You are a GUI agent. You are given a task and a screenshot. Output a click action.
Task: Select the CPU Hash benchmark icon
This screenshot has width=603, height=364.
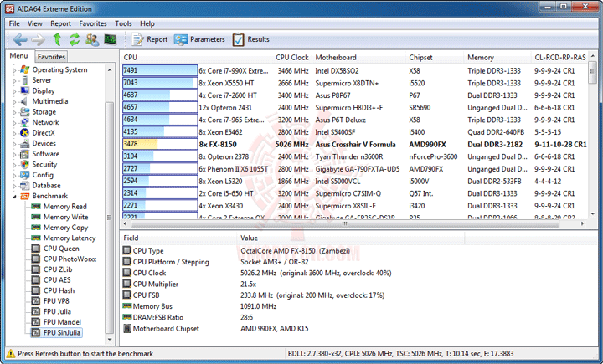(36, 290)
